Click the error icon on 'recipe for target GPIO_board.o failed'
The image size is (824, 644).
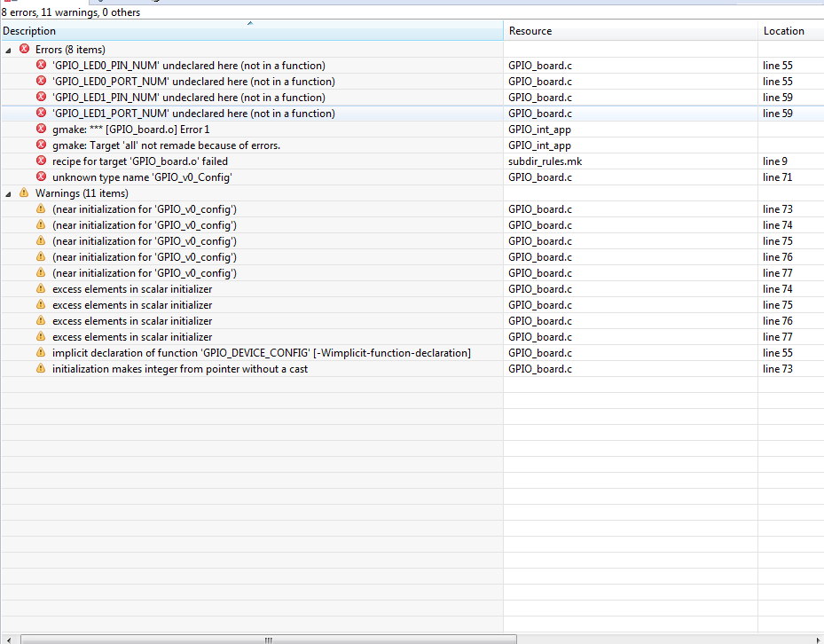tap(41, 161)
